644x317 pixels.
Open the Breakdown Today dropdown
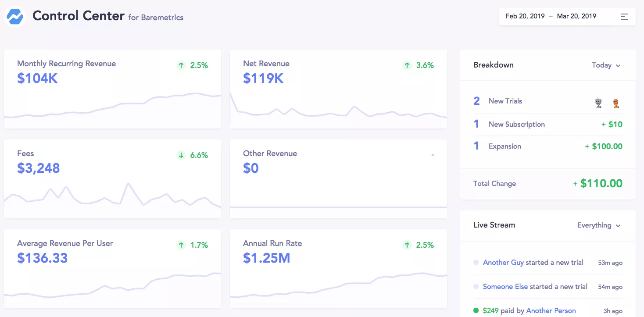[x=606, y=65]
